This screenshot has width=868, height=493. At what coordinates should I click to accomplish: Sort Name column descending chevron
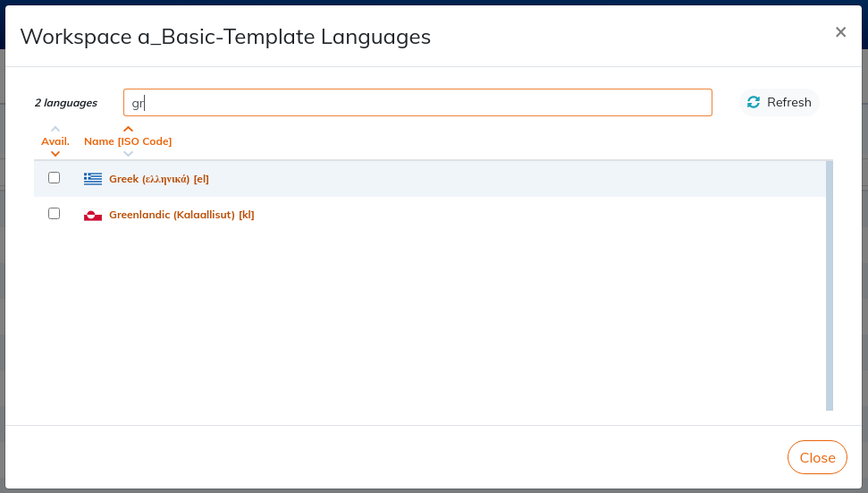tap(129, 153)
